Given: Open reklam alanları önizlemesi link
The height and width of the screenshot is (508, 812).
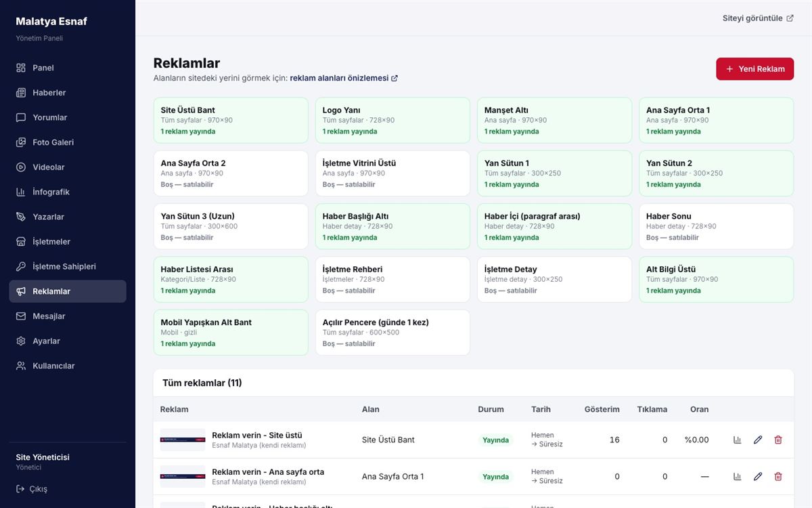Looking at the screenshot, I should [344, 78].
